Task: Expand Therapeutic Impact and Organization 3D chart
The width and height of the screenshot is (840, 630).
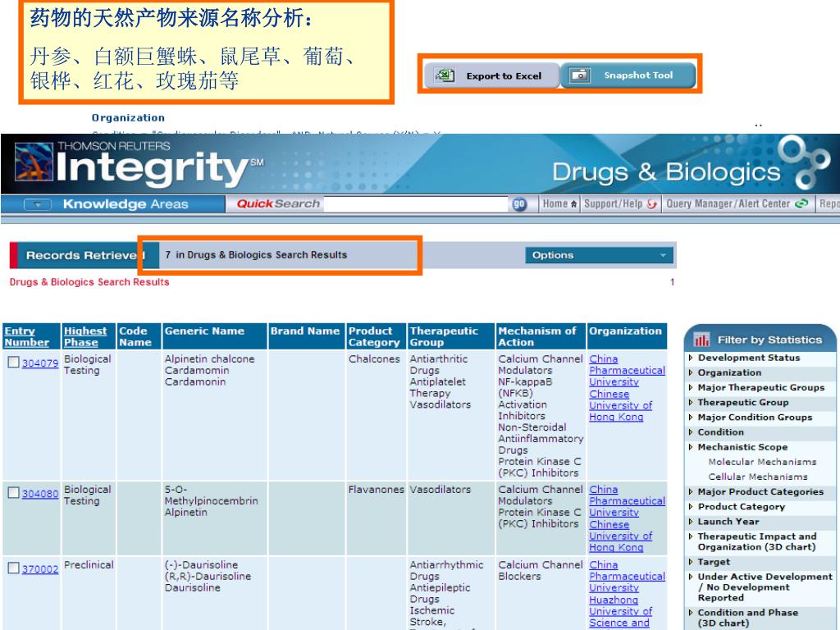Action: pos(691,536)
